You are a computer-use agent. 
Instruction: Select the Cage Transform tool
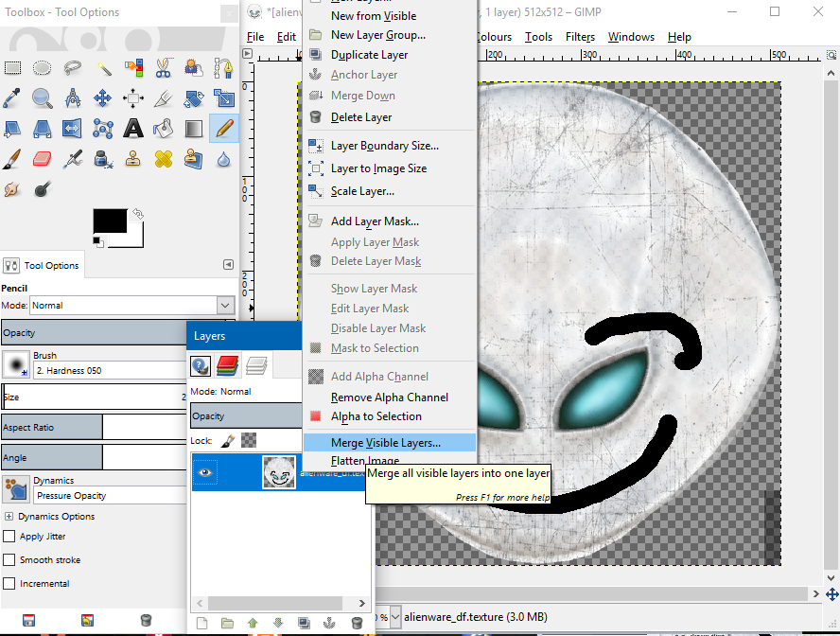pyautogui.click(x=103, y=129)
